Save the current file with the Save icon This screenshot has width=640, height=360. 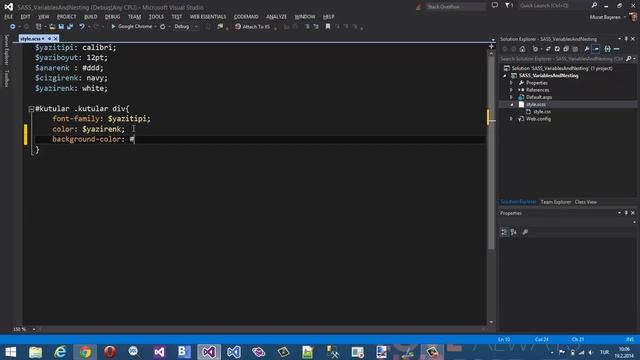point(61,27)
